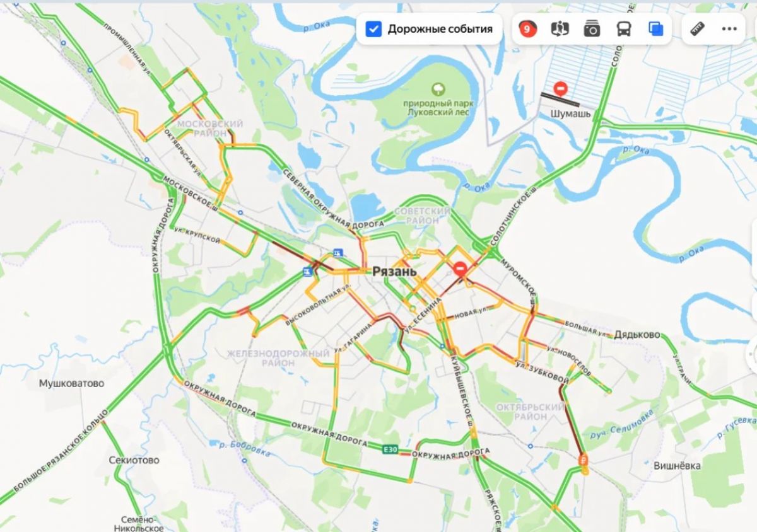The height and width of the screenshot is (532, 757).
Task: Click the Мушковатово village label
Action: click(x=71, y=383)
